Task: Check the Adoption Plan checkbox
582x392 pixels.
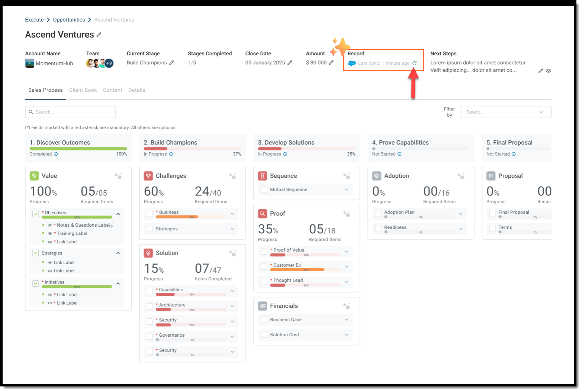Action: [378, 214]
